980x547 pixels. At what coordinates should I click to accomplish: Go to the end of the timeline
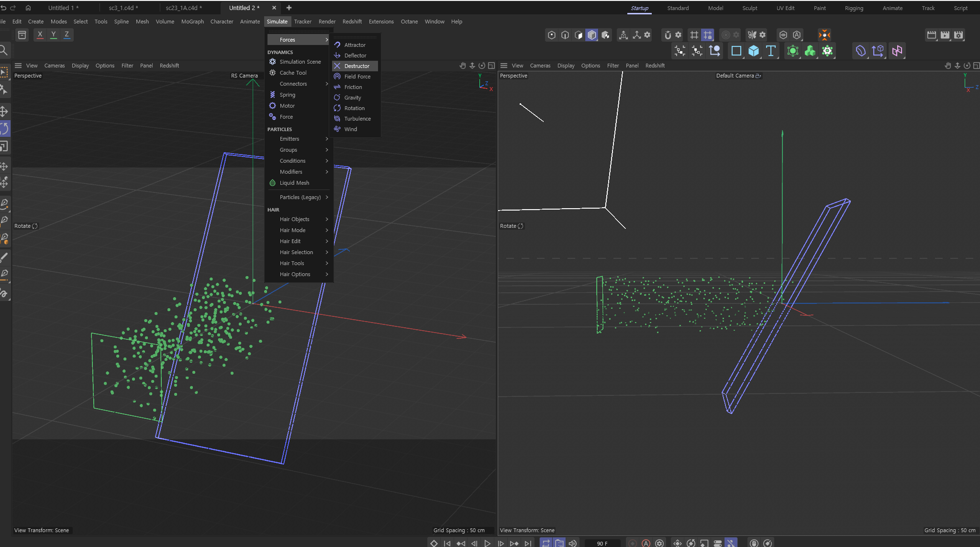(527, 543)
